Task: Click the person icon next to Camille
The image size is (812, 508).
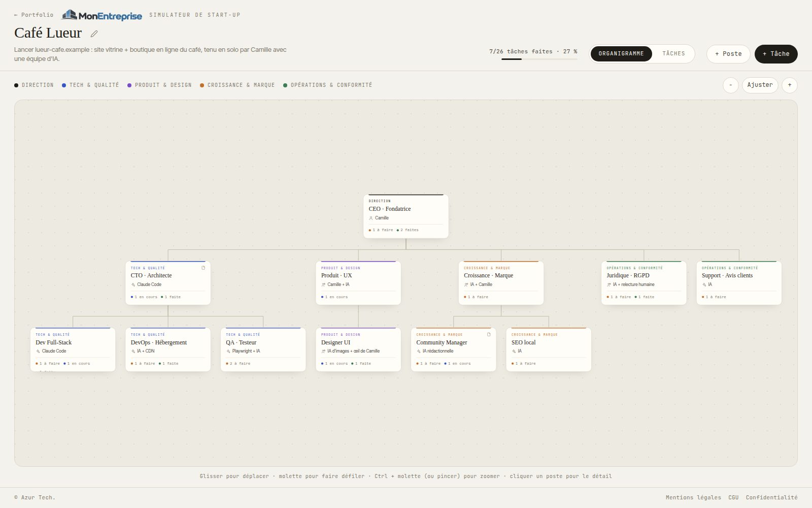Action: point(371,218)
